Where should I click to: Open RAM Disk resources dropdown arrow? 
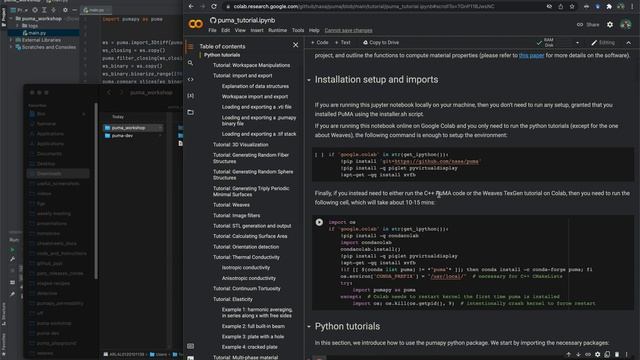coord(577,42)
